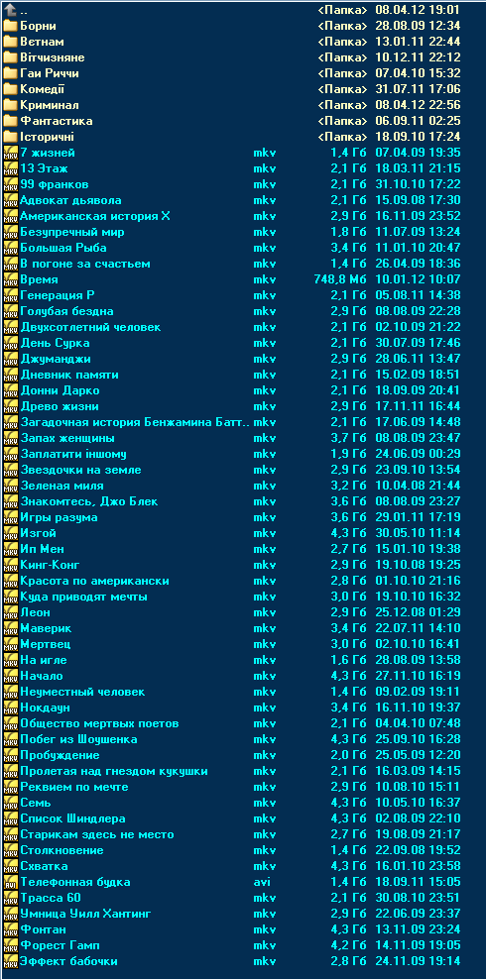Select the file Звездочки на земле
Screen dimensions: 486x980
80,470
